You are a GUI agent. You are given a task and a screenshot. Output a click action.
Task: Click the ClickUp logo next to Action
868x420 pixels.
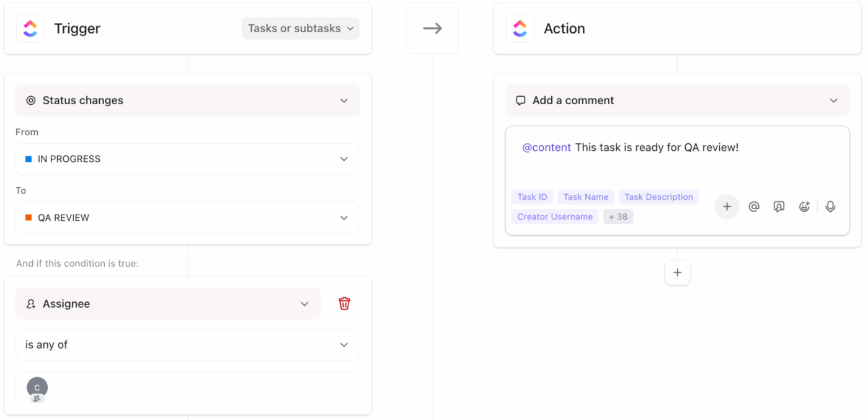coord(520,28)
